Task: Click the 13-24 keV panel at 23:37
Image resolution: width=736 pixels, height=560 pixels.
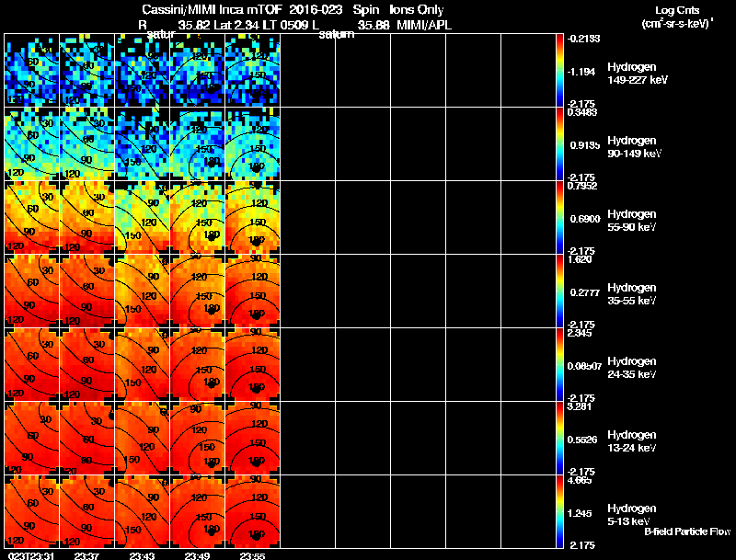Action: coord(86,439)
